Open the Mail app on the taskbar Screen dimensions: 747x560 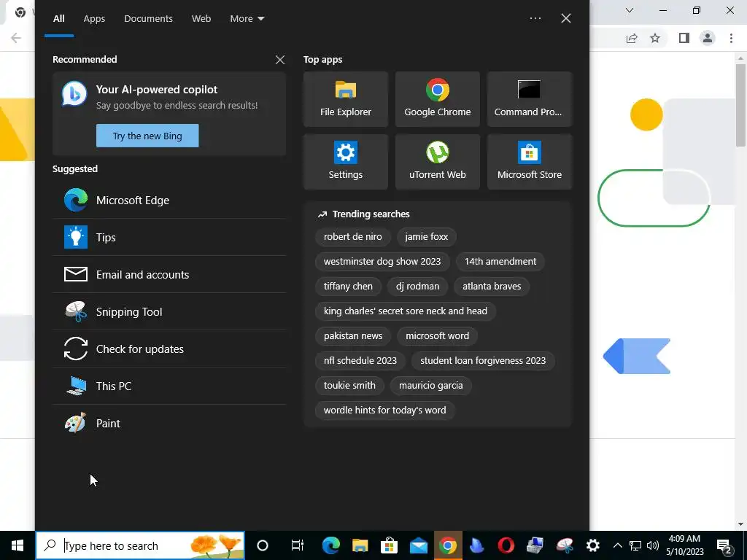coord(418,545)
